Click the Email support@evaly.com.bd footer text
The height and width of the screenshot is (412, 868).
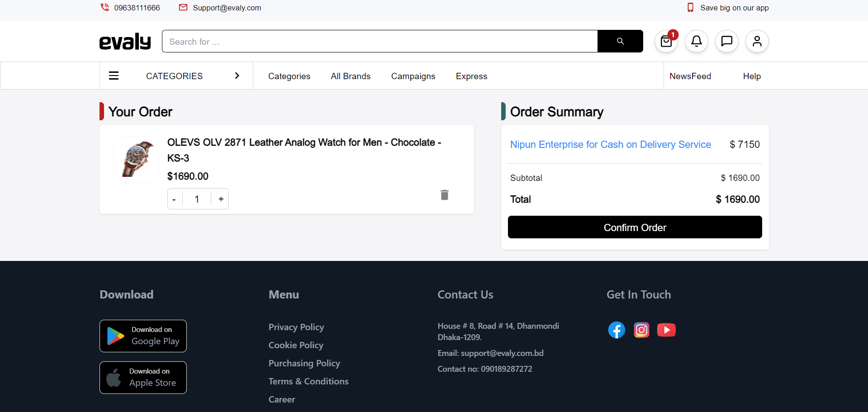pyautogui.click(x=490, y=353)
